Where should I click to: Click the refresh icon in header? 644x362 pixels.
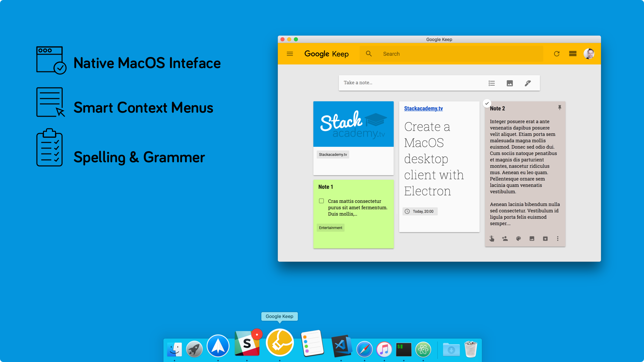point(557,54)
